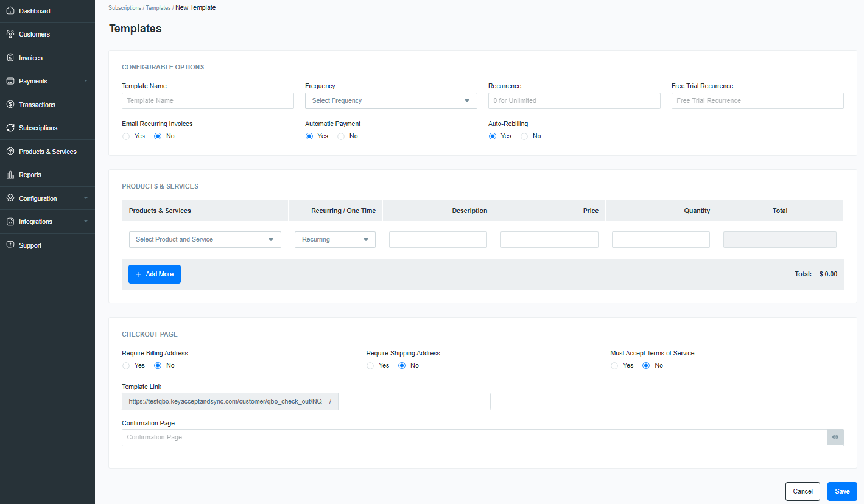Image resolution: width=864 pixels, height=504 pixels.
Task: Click the Invoices clipboard icon
Action: click(x=10, y=58)
